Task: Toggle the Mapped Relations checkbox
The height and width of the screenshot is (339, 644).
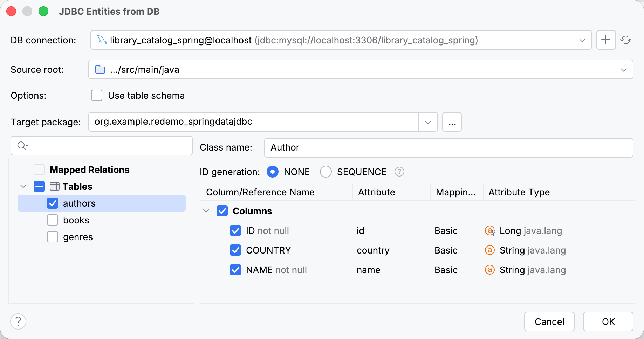Action: coord(39,169)
